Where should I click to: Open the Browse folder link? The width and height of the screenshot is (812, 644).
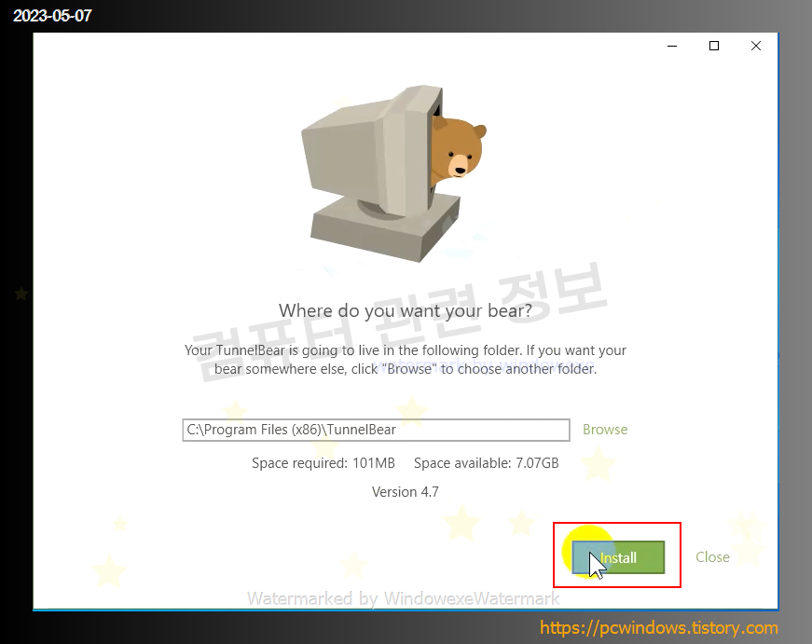pos(605,430)
